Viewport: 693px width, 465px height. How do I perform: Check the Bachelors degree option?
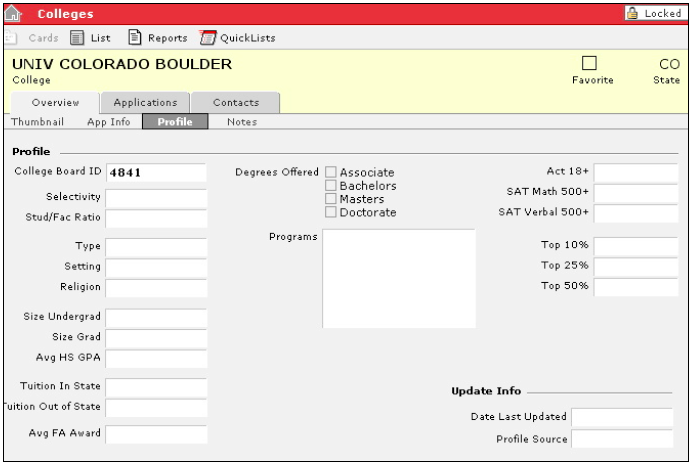(x=331, y=186)
